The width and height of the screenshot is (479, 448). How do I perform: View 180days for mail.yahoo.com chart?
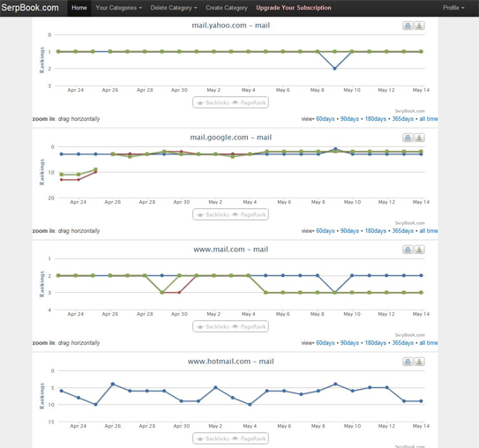click(376, 119)
